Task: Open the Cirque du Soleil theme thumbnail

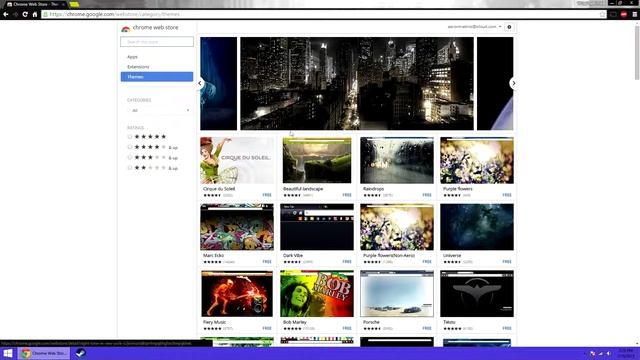Action: (237, 160)
